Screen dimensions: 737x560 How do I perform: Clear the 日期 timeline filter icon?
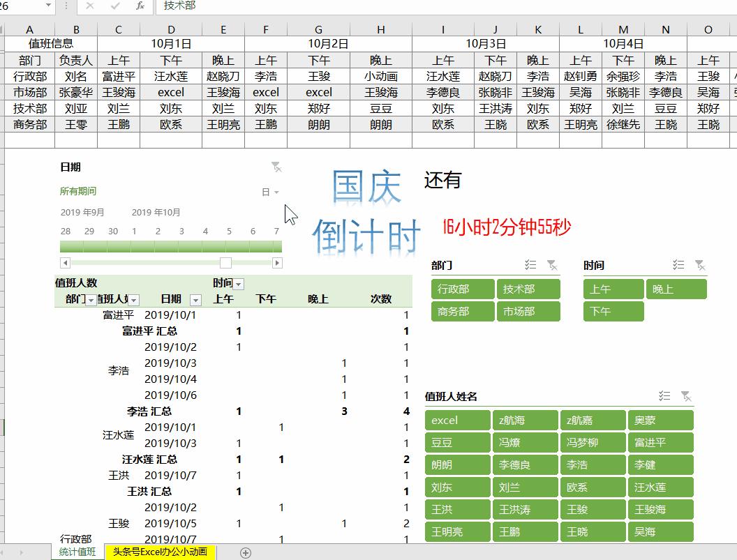276,167
